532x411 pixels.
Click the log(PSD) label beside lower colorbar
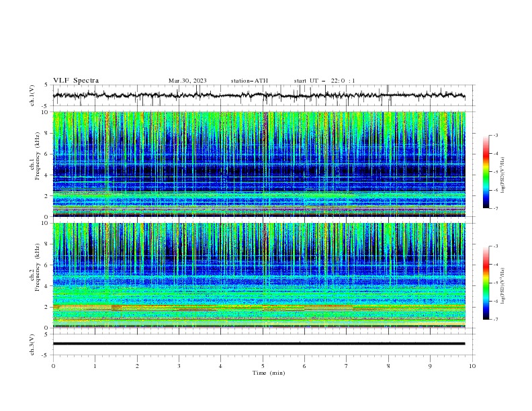click(502, 285)
